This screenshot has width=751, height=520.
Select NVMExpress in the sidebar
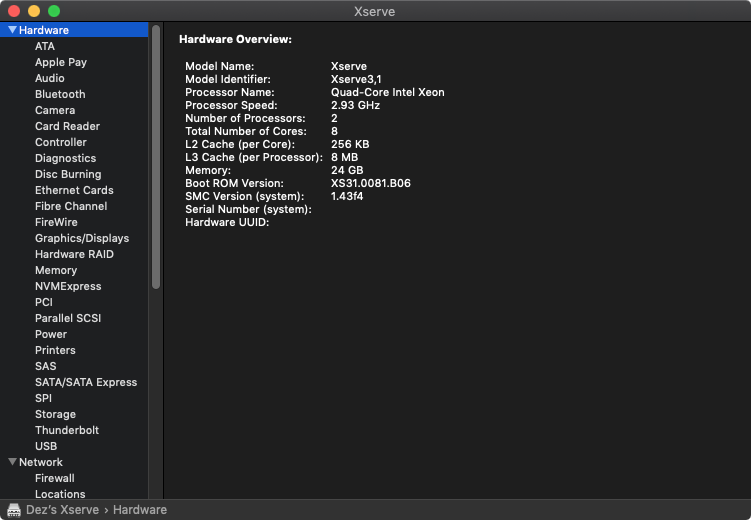[x=68, y=286]
